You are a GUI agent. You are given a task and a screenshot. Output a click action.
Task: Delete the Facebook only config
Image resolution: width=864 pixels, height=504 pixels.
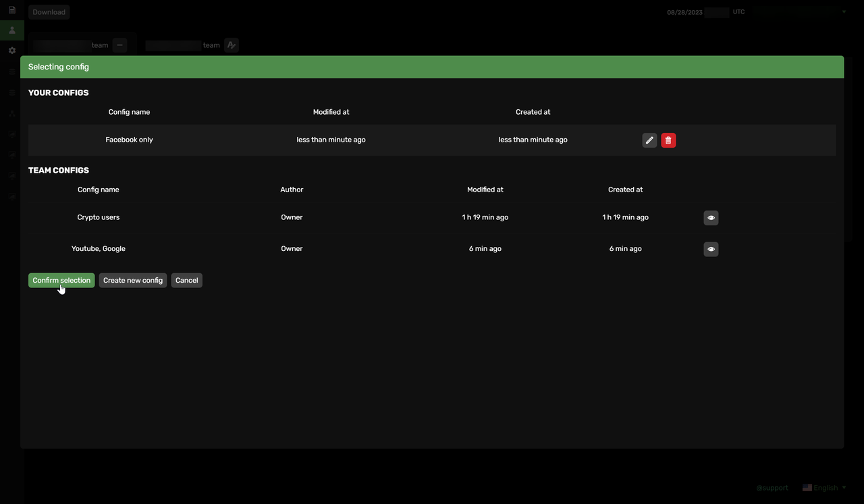668,140
